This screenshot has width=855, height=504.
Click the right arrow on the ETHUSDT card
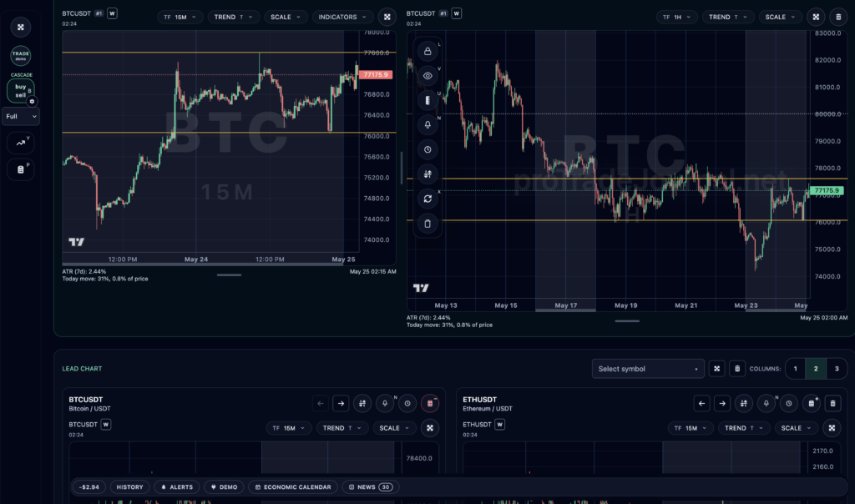722,404
